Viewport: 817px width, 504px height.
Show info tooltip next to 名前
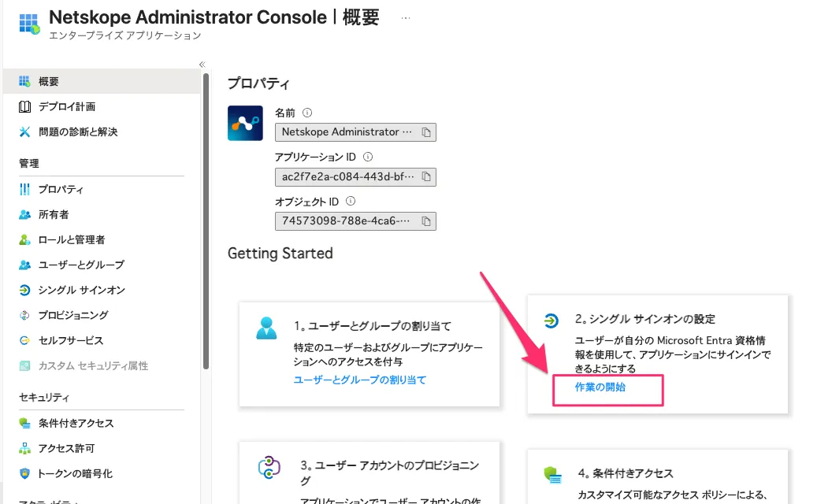307,113
